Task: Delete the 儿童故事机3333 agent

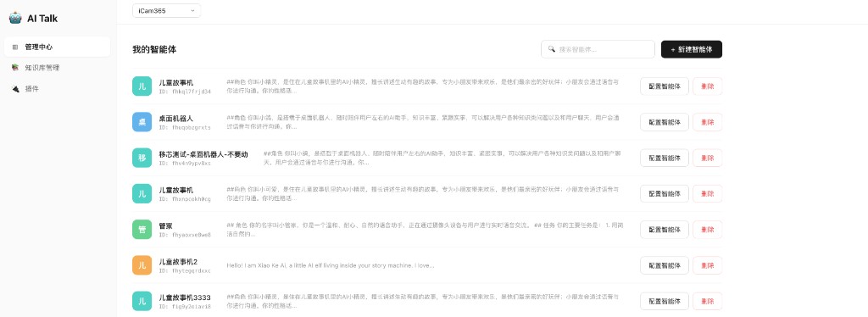Action: pyautogui.click(x=708, y=301)
